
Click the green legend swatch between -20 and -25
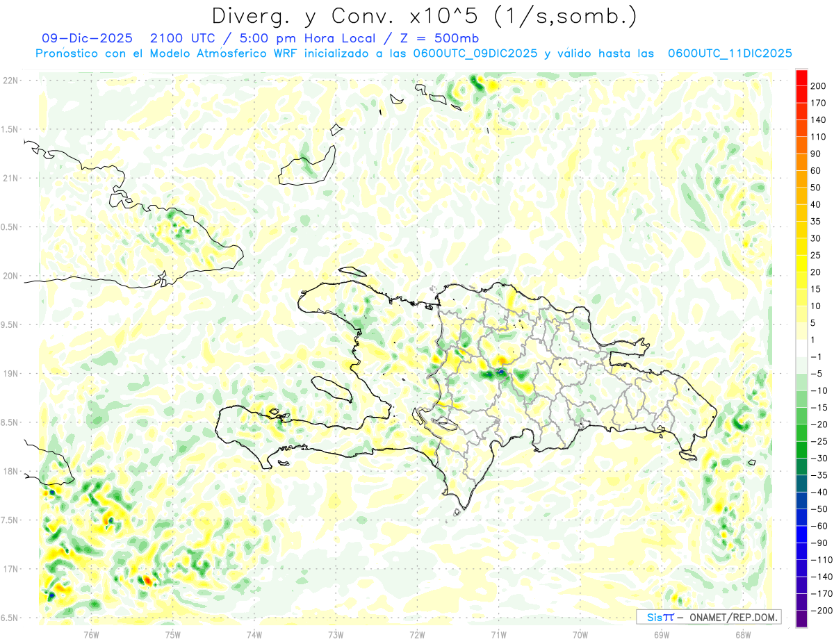tap(801, 433)
